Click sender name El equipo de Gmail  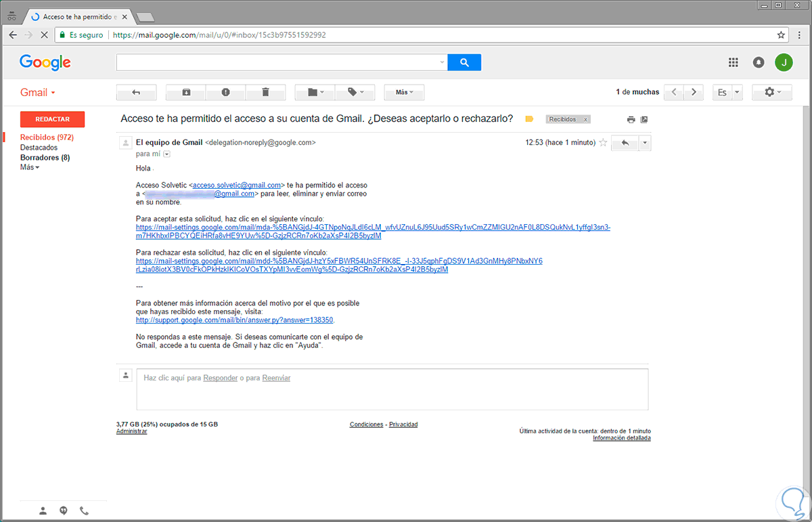coord(169,142)
